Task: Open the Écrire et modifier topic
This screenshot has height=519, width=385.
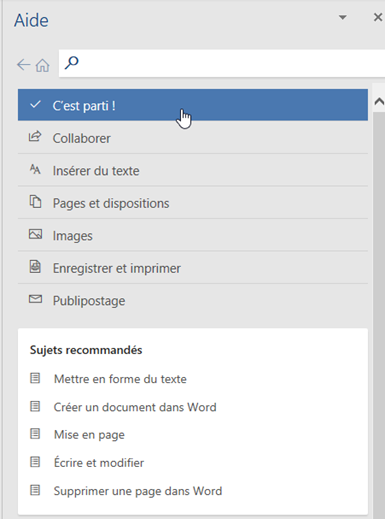Action: [x=99, y=462]
